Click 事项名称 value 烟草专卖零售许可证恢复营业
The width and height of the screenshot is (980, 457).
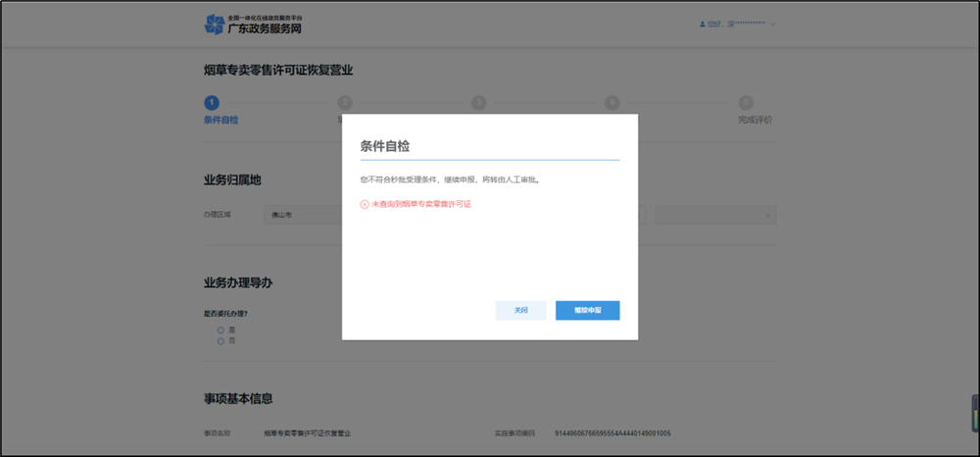307,433
